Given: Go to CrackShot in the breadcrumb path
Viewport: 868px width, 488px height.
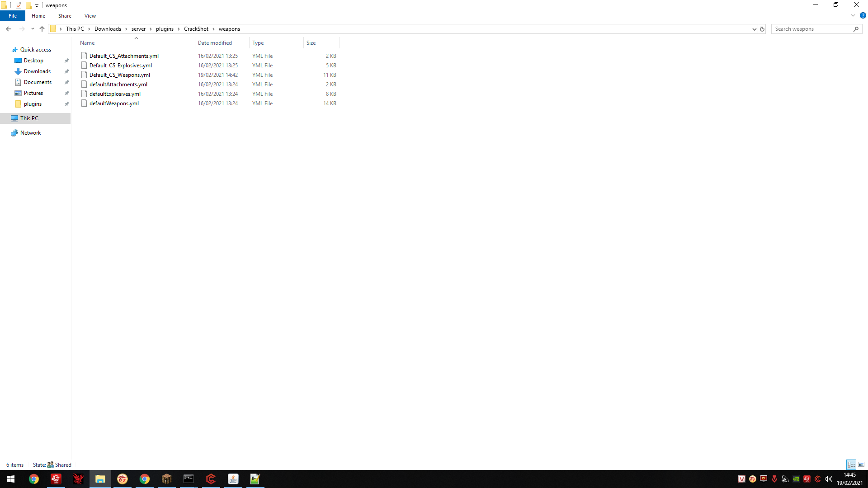Looking at the screenshot, I should pyautogui.click(x=196, y=29).
